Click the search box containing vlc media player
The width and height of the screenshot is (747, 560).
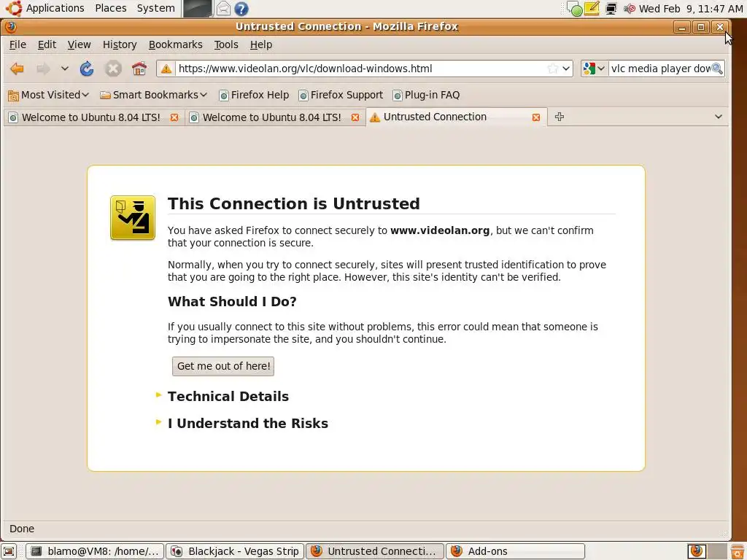click(x=660, y=69)
